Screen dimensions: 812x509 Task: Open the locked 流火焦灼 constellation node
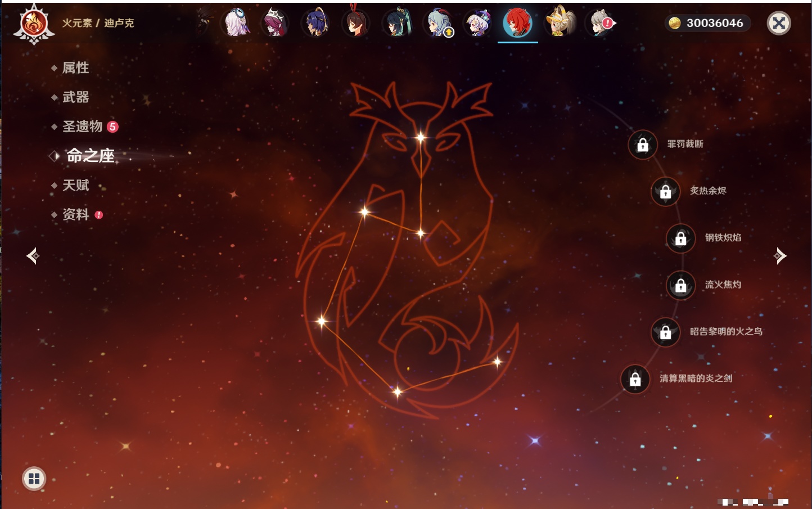coord(681,286)
